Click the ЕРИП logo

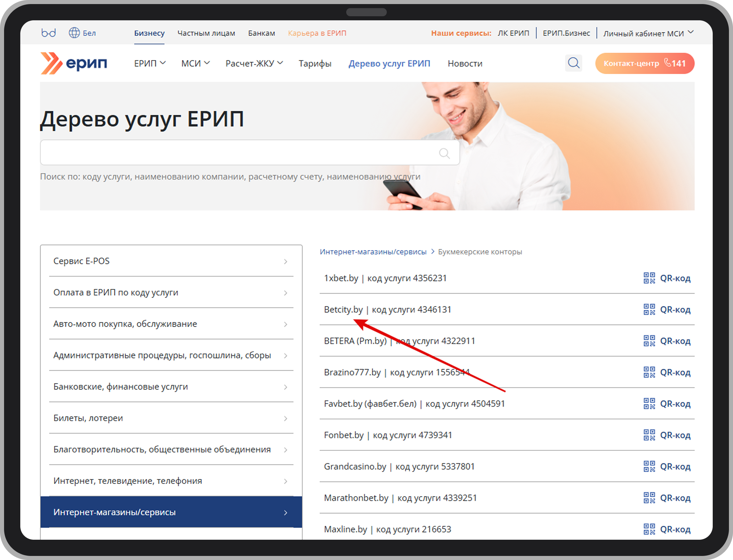(74, 63)
